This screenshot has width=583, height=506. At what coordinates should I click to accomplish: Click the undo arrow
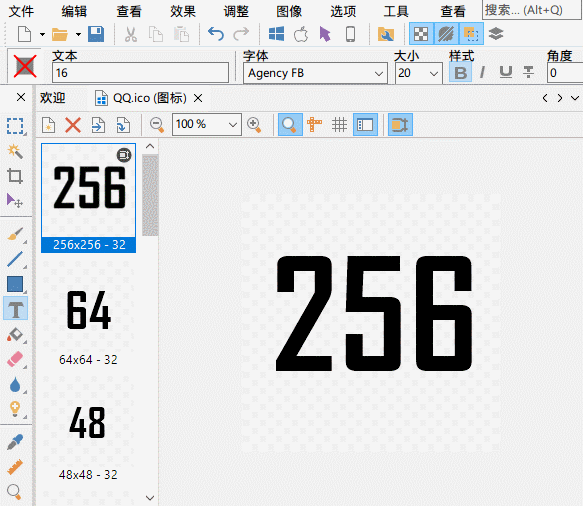click(x=216, y=34)
